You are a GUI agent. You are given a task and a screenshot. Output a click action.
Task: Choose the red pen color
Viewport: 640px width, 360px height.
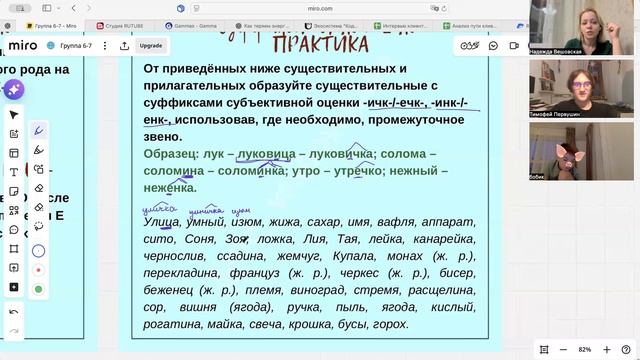[x=38, y=270]
